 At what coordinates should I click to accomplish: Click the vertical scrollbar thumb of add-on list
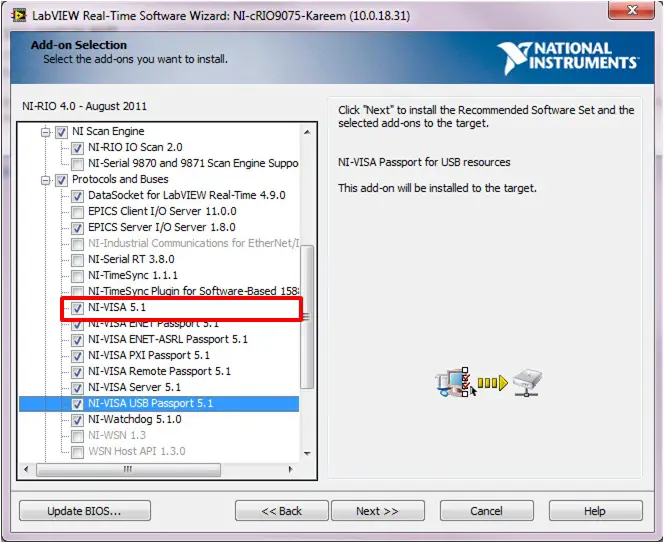[x=307, y=316]
